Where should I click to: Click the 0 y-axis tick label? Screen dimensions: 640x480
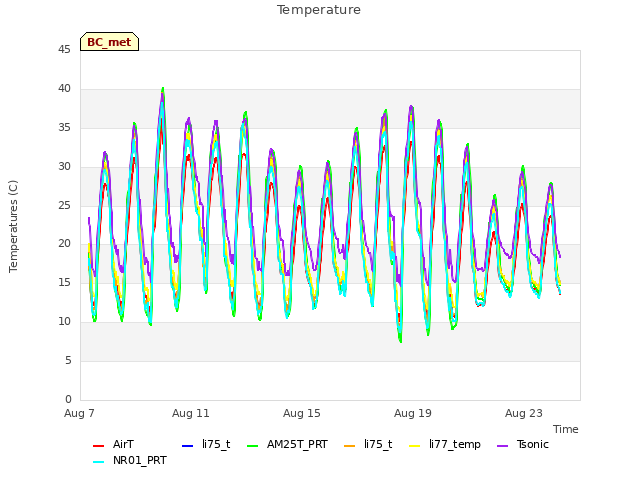[x=68, y=399]
